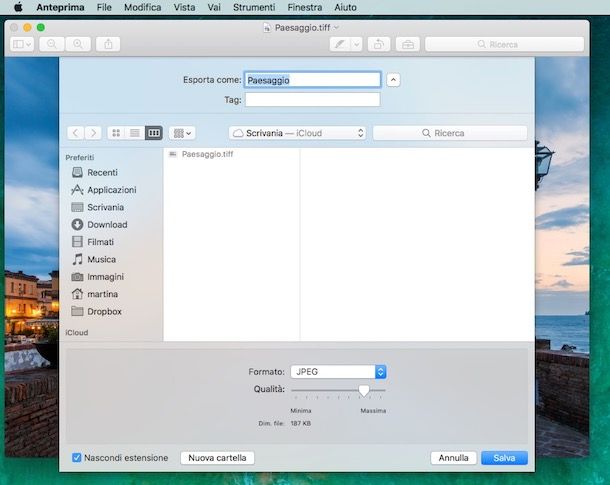Toggle the Nascondi estensione checkbox

(77, 457)
